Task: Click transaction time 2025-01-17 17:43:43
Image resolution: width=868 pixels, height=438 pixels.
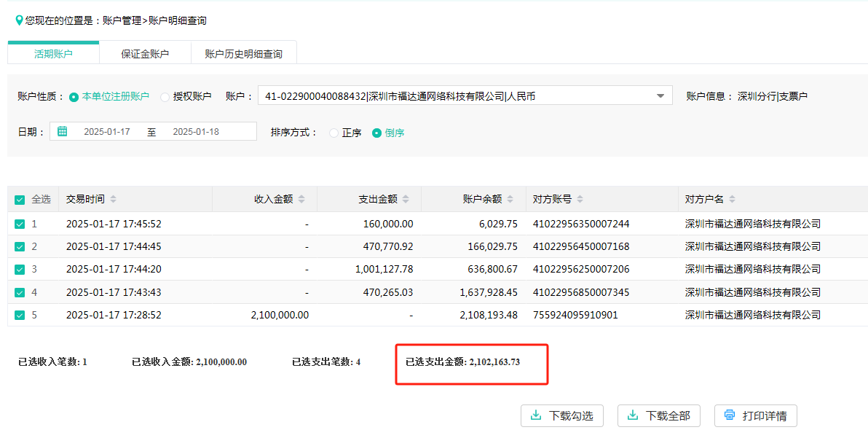Action: (114, 292)
